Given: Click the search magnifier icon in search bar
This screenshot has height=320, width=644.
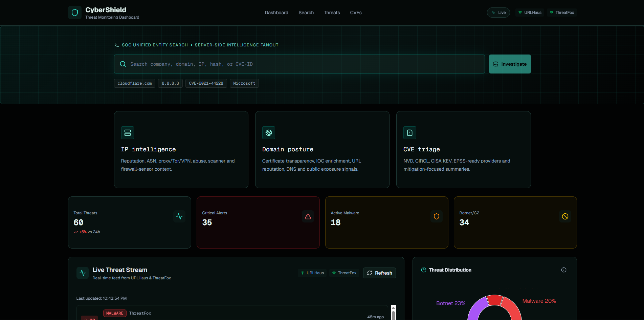Looking at the screenshot, I should point(123,64).
